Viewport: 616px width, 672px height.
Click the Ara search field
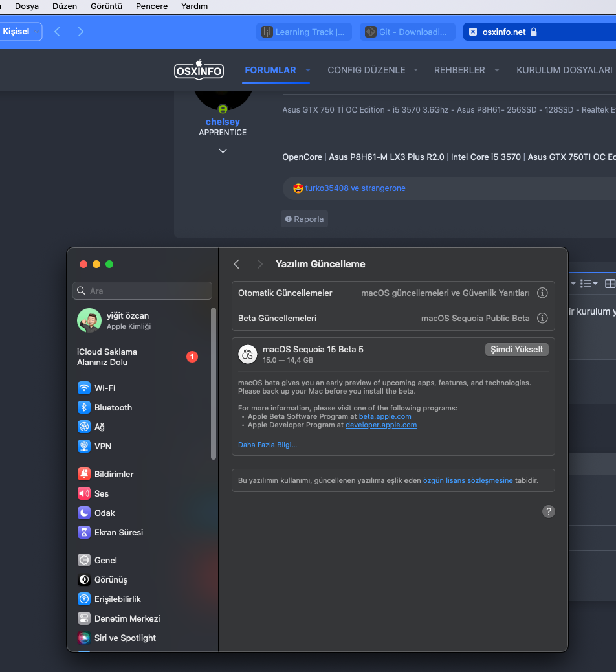(x=142, y=291)
